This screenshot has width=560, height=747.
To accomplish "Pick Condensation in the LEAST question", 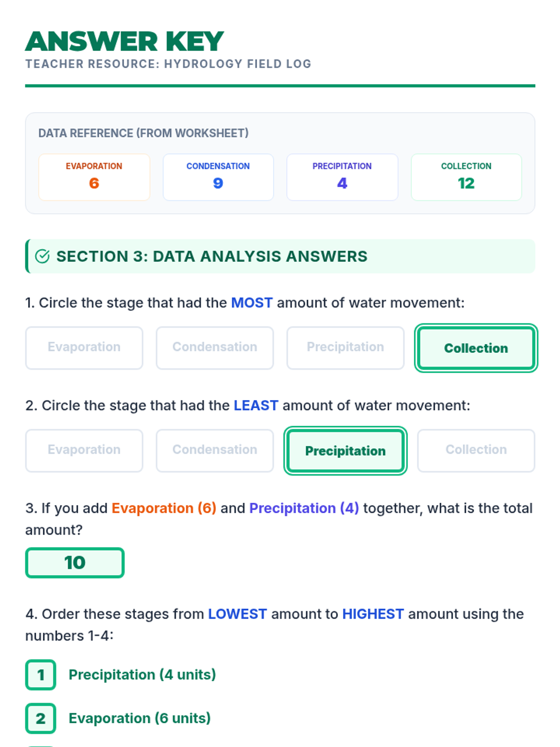I will pyautogui.click(x=215, y=450).
